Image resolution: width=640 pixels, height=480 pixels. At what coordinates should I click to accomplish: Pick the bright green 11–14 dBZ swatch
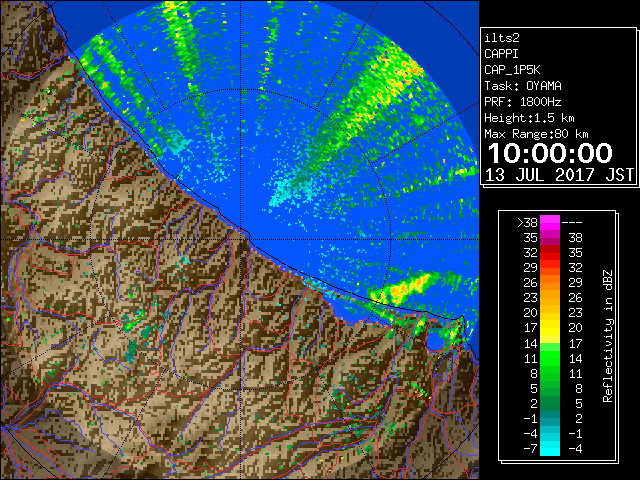(x=550, y=358)
